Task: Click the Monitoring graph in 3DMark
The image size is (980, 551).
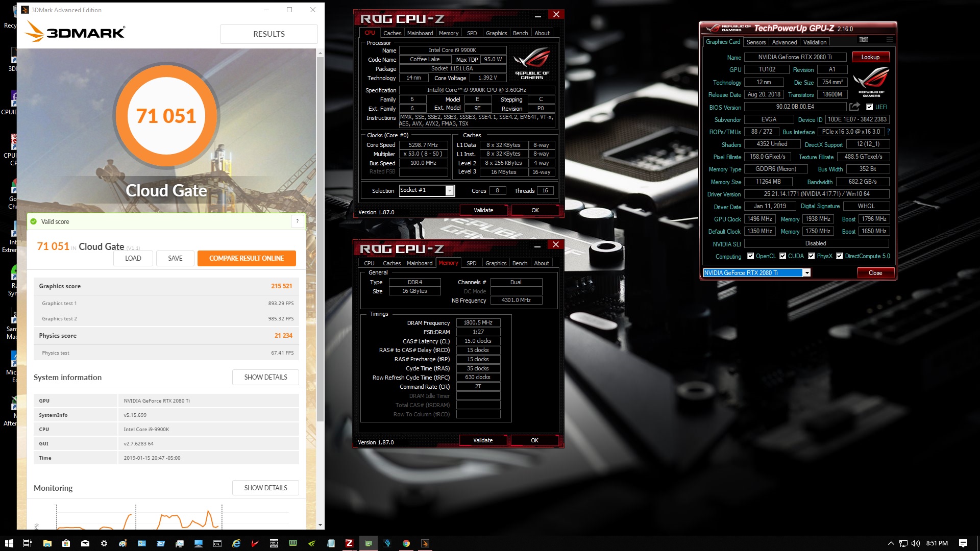Action: point(166,516)
